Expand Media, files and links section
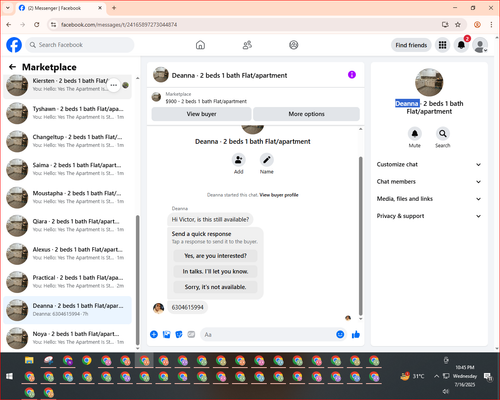 tap(429, 199)
